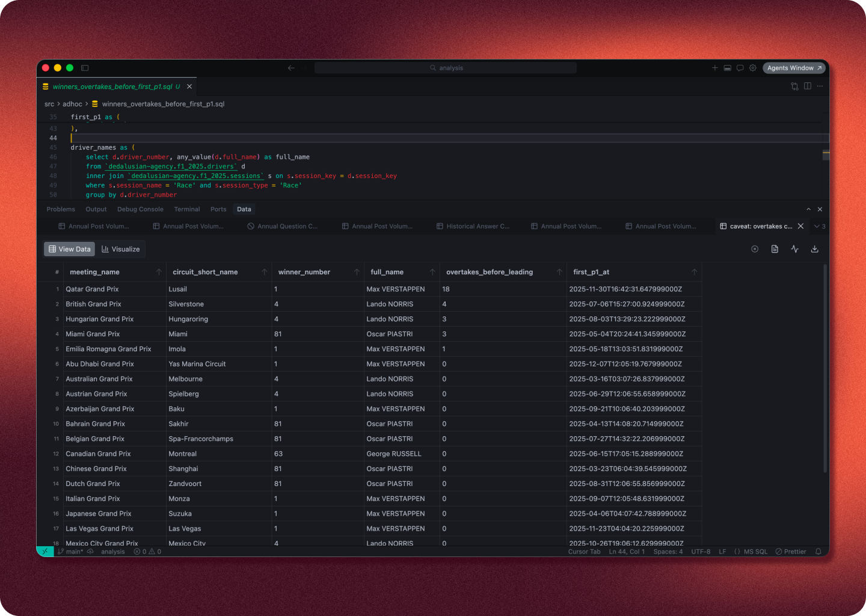866x616 pixels.
Task: Open the Debug Console tab
Action: pos(140,209)
